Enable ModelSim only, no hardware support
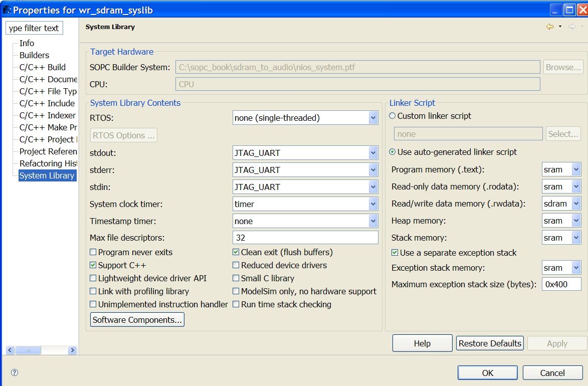The width and height of the screenshot is (588, 386). click(236, 291)
